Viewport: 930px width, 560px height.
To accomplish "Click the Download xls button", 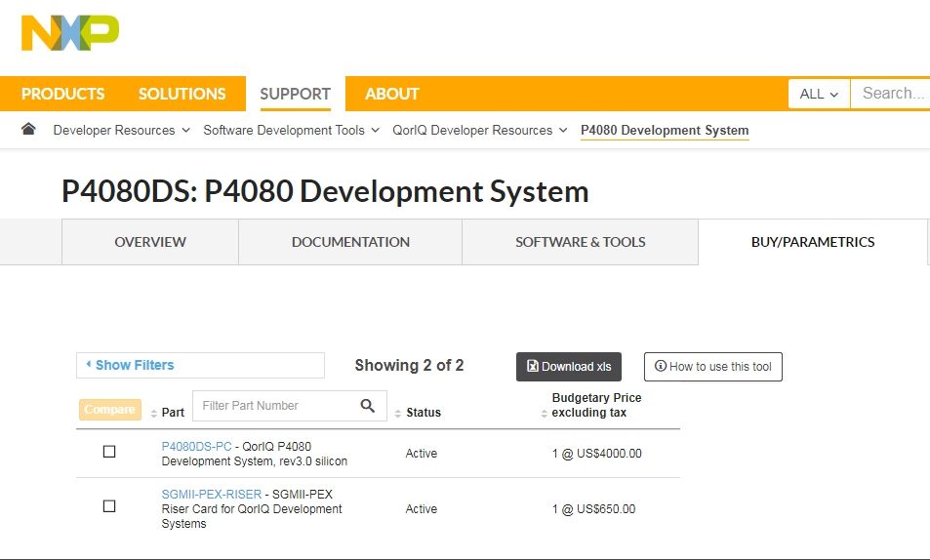I will coord(569,367).
